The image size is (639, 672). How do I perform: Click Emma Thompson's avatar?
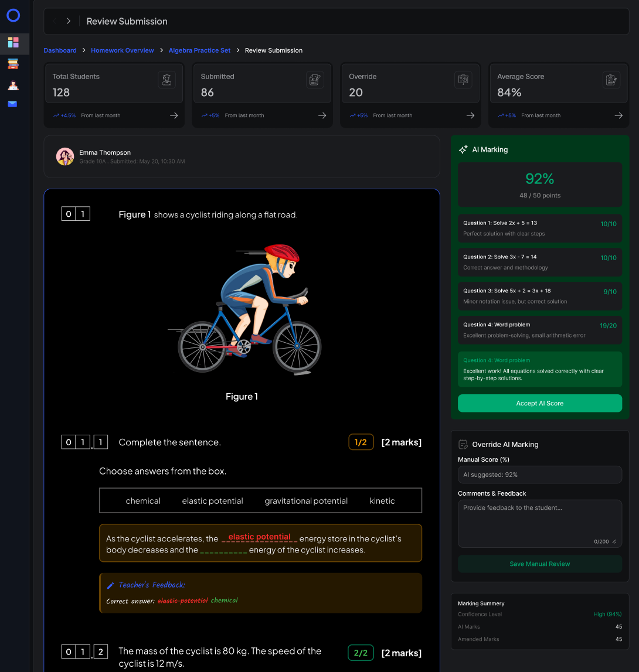(x=65, y=156)
